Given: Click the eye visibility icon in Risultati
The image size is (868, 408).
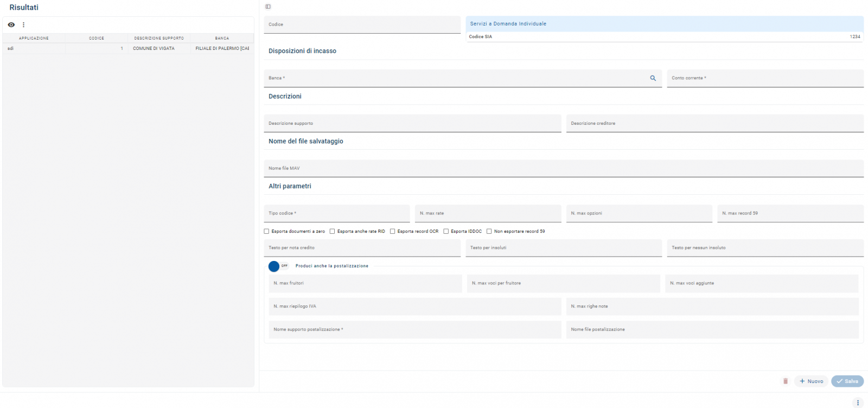Looking at the screenshot, I should pos(11,25).
